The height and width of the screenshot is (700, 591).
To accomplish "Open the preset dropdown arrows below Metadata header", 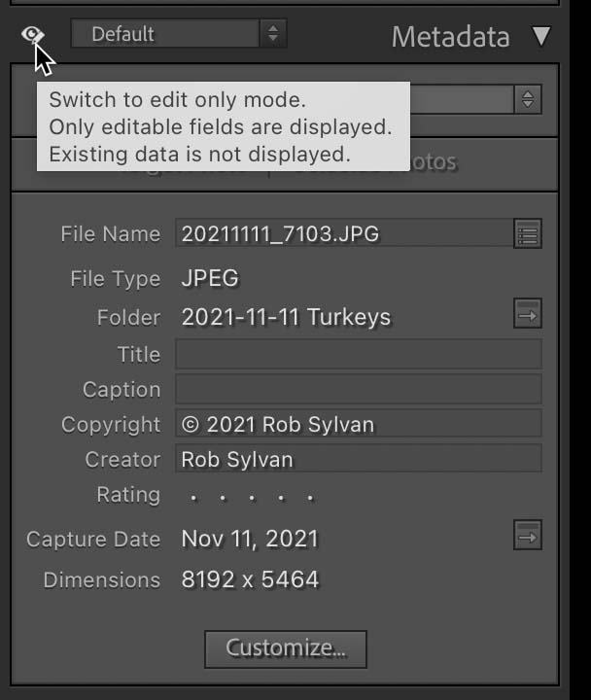I will click(x=528, y=98).
